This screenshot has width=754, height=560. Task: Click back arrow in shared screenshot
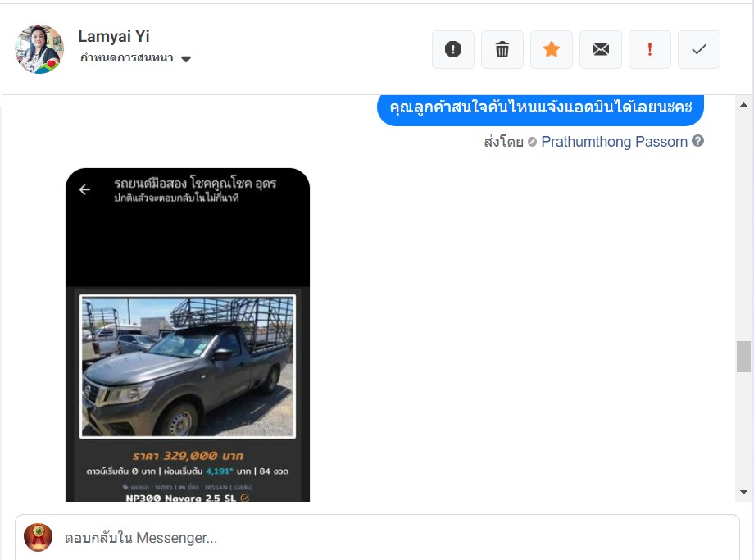(x=84, y=190)
